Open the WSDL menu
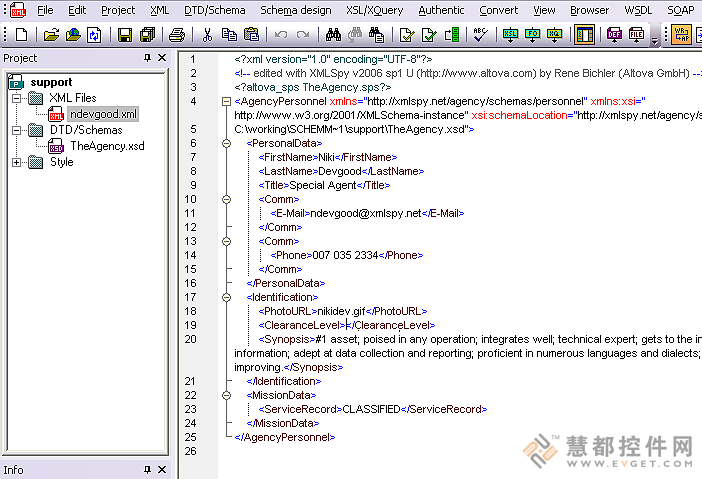 (638, 10)
